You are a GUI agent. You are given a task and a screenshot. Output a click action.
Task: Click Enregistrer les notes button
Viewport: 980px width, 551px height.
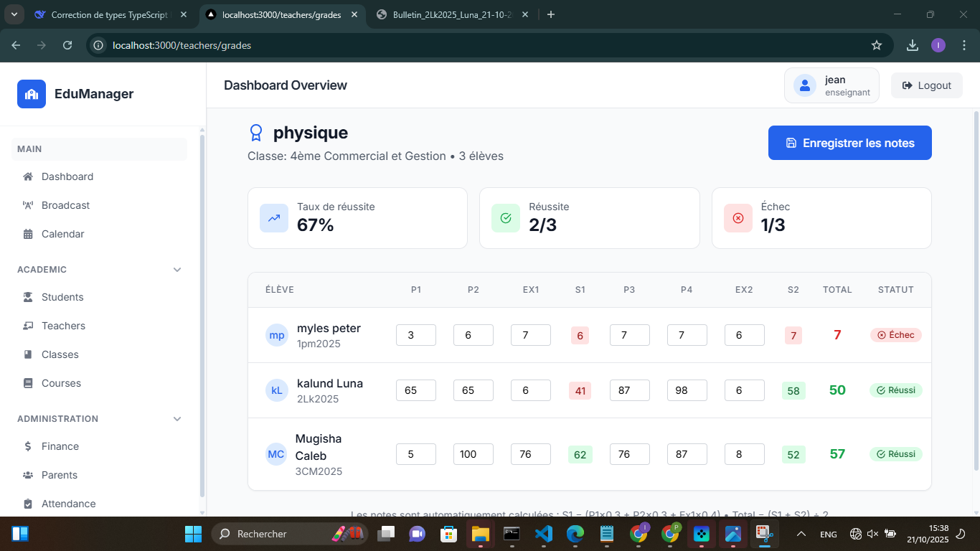(x=849, y=143)
